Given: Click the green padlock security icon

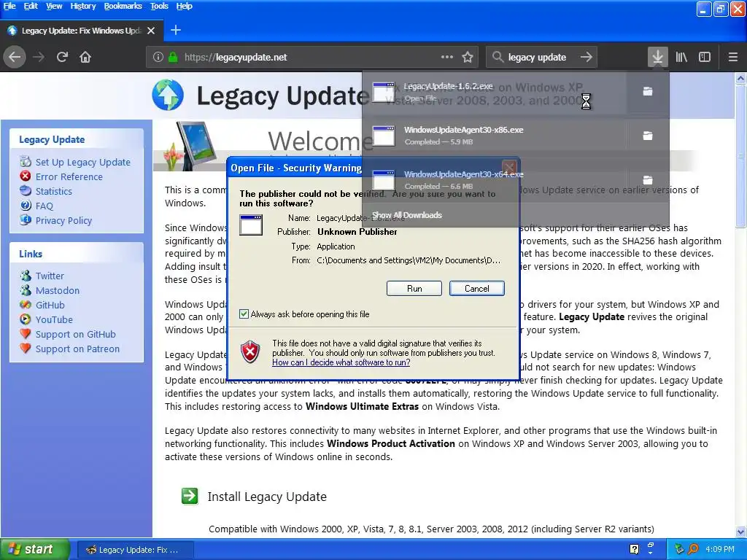Looking at the screenshot, I should point(173,57).
